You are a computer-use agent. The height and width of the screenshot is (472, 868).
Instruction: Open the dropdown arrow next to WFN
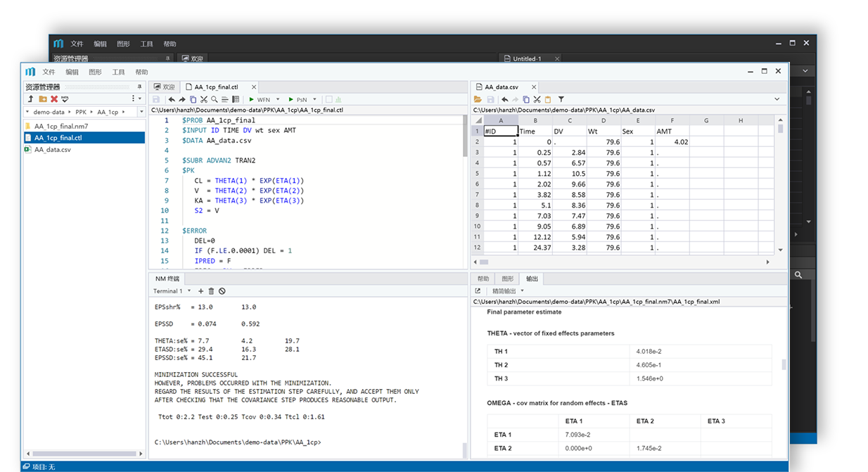(x=278, y=99)
